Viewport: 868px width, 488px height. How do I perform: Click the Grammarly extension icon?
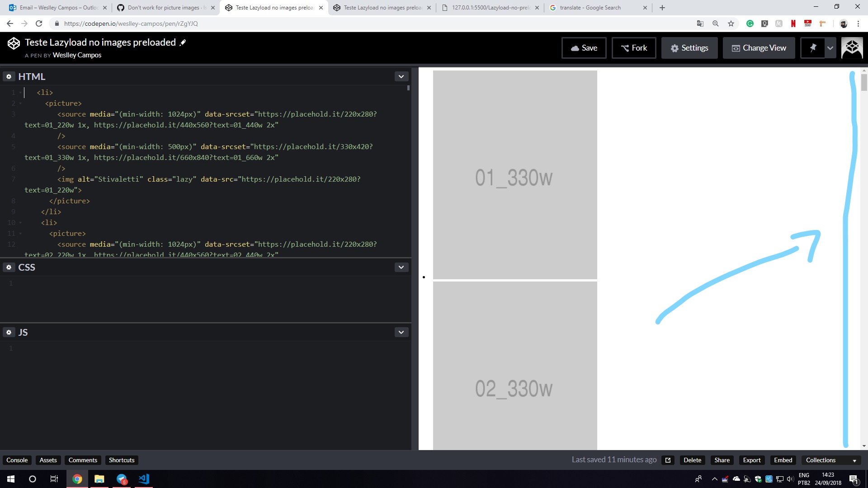point(750,23)
